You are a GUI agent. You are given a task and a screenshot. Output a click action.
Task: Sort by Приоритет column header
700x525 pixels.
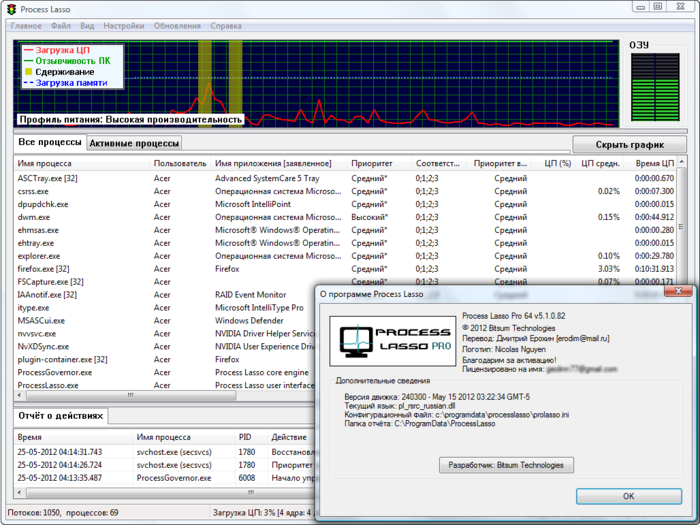tap(379, 163)
